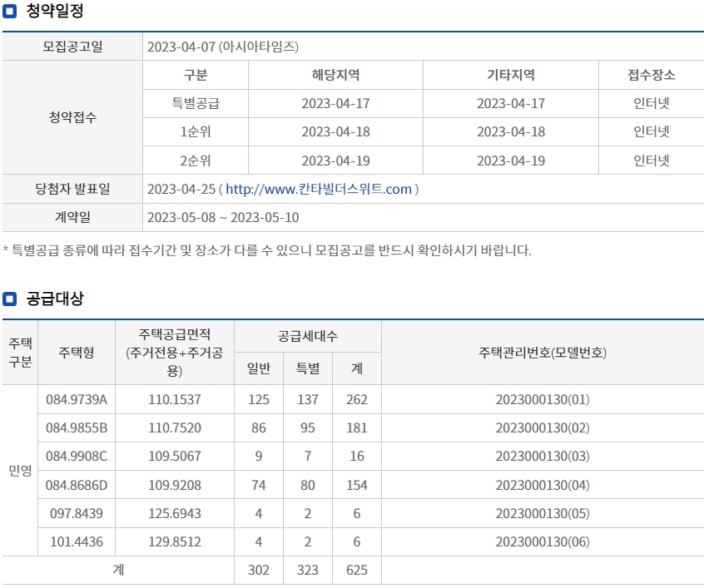Click the 민영 housing category cell
704x588 pixels.
[20, 471]
